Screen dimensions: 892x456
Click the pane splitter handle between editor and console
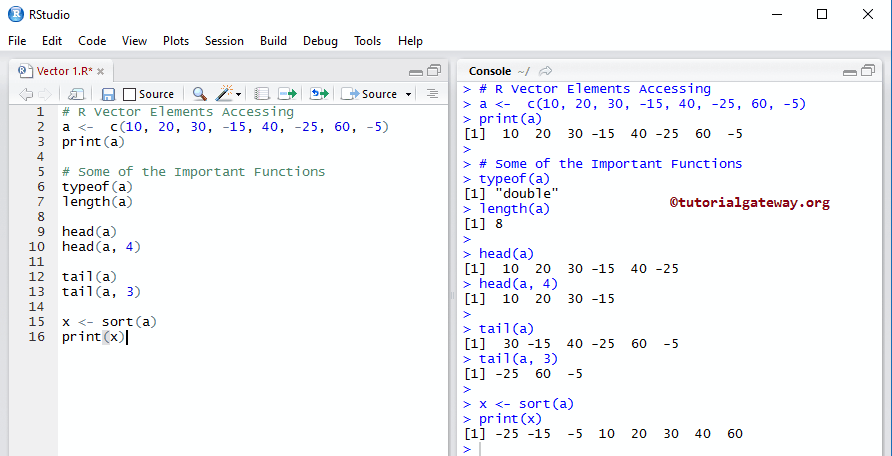pos(453,296)
